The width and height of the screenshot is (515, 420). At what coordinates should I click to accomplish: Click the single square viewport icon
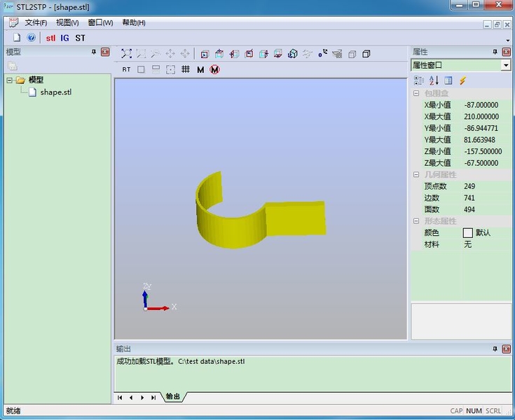[141, 69]
